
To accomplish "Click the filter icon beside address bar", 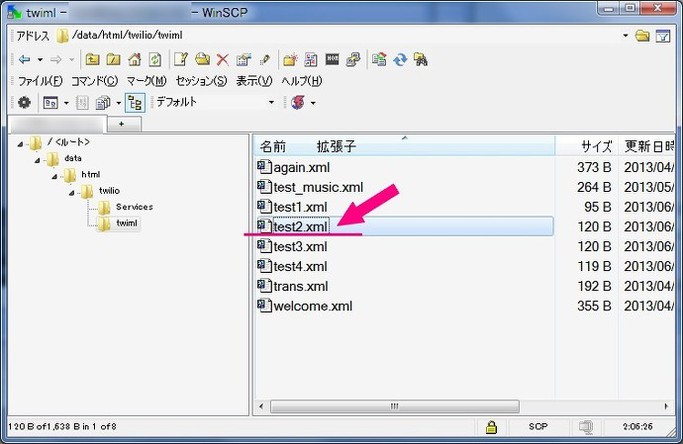I will pyautogui.click(x=663, y=36).
